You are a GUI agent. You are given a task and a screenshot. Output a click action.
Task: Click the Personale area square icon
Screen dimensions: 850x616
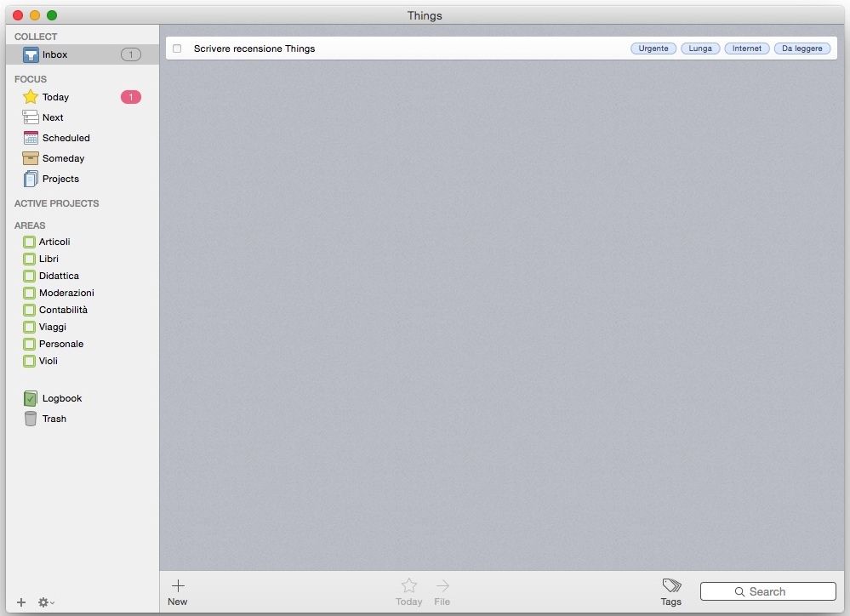click(29, 345)
